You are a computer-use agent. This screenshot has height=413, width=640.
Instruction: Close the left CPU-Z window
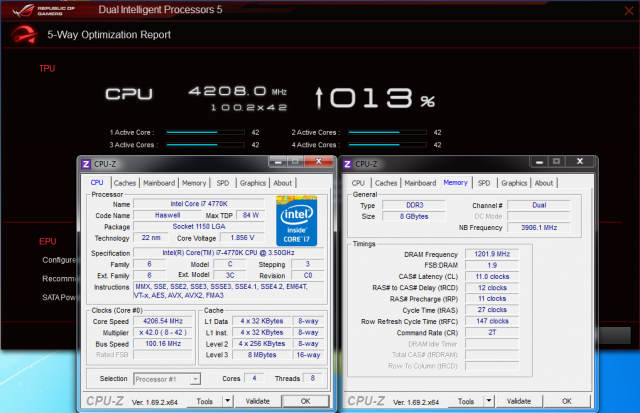point(318,162)
